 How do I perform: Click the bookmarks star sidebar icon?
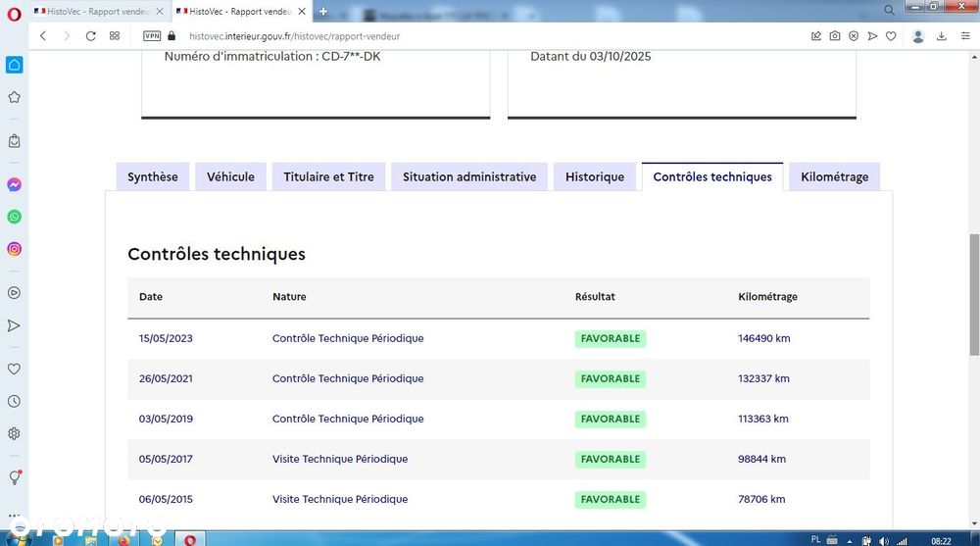14,97
